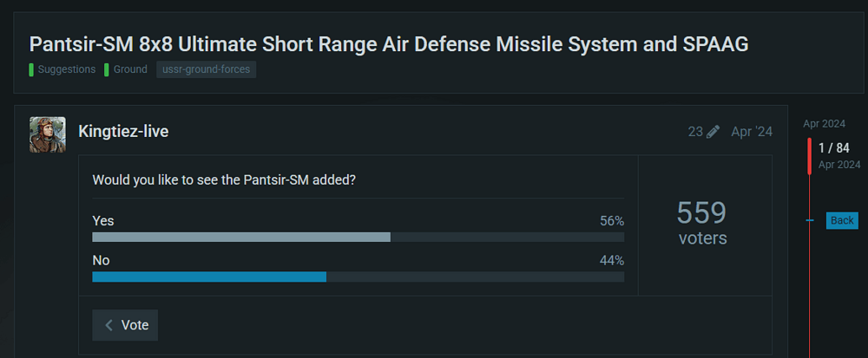Click the 1 / 84 post counter
This screenshot has width=868, height=358.
point(833,148)
